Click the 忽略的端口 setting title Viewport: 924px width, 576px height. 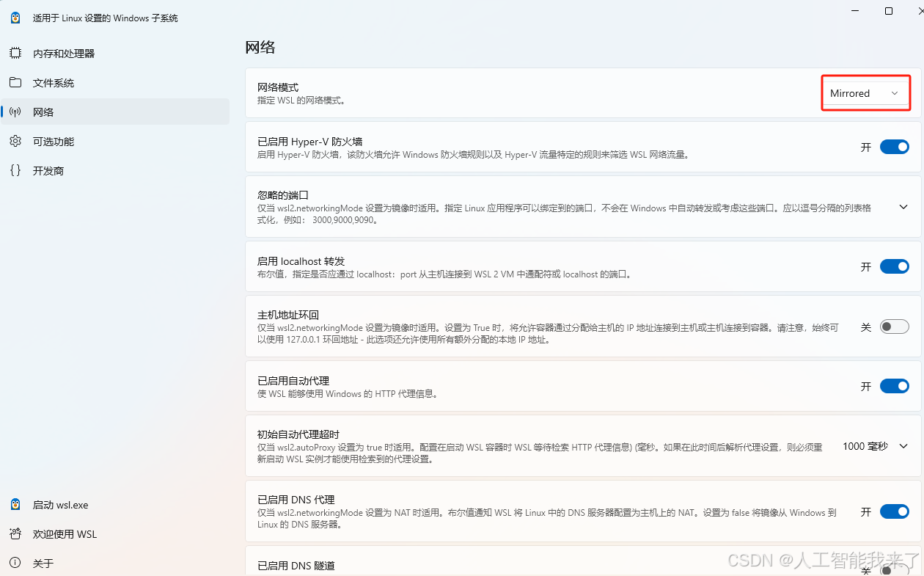click(283, 195)
